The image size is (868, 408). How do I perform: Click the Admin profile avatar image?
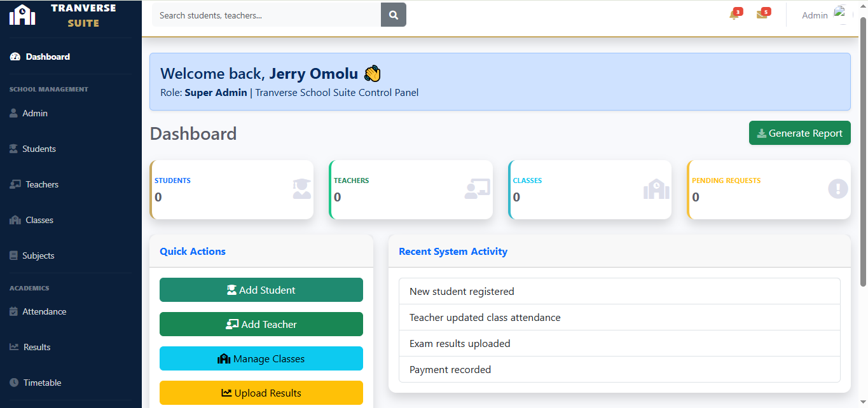pyautogui.click(x=842, y=15)
